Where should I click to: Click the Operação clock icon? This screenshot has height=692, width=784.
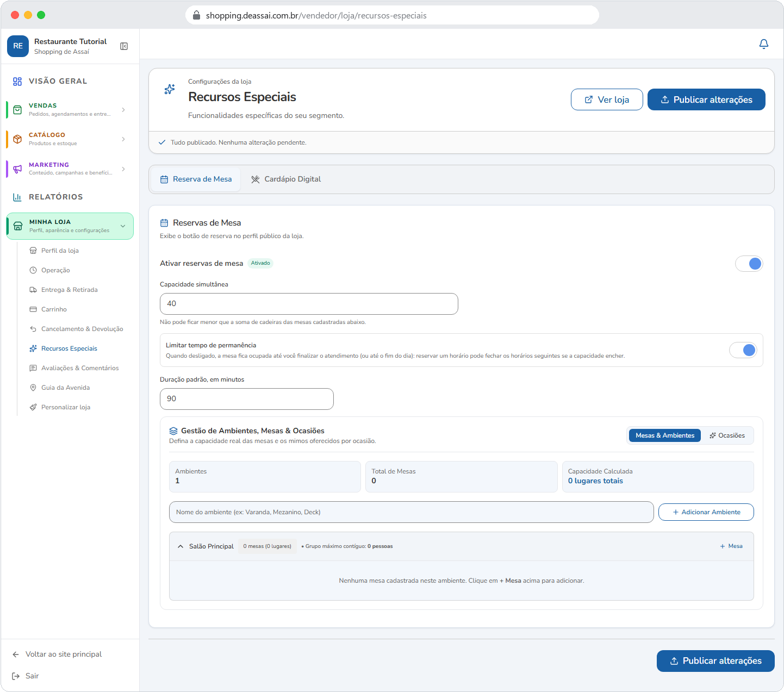(33, 270)
